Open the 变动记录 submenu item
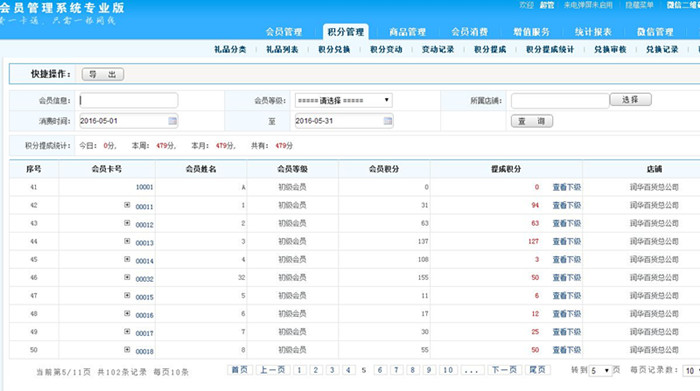This screenshot has height=391, width=700. coord(438,50)
